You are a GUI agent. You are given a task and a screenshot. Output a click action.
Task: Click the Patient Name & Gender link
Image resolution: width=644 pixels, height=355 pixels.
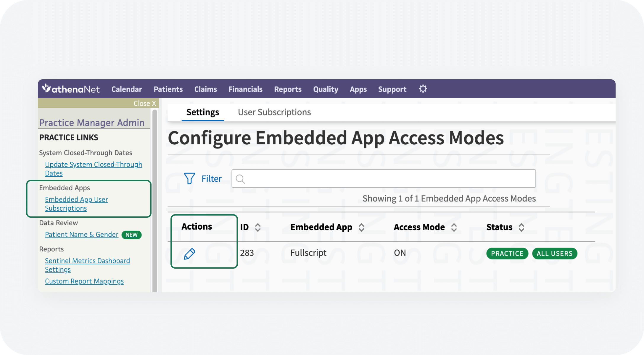click(x=82, y=234)
